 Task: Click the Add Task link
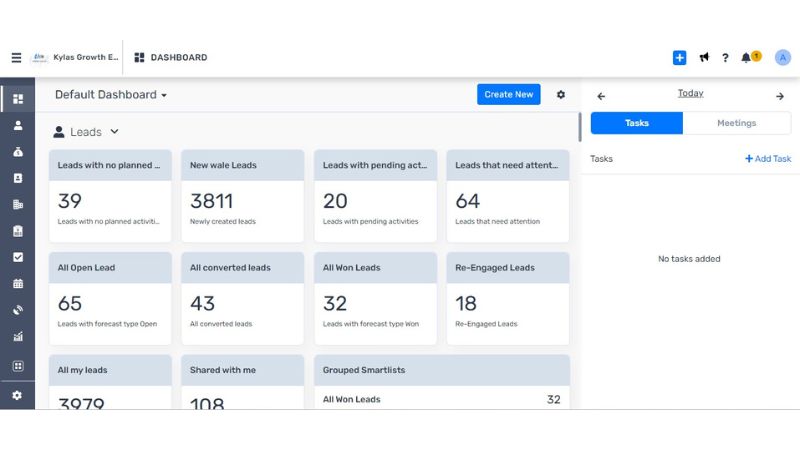click(x=768, y=159)
